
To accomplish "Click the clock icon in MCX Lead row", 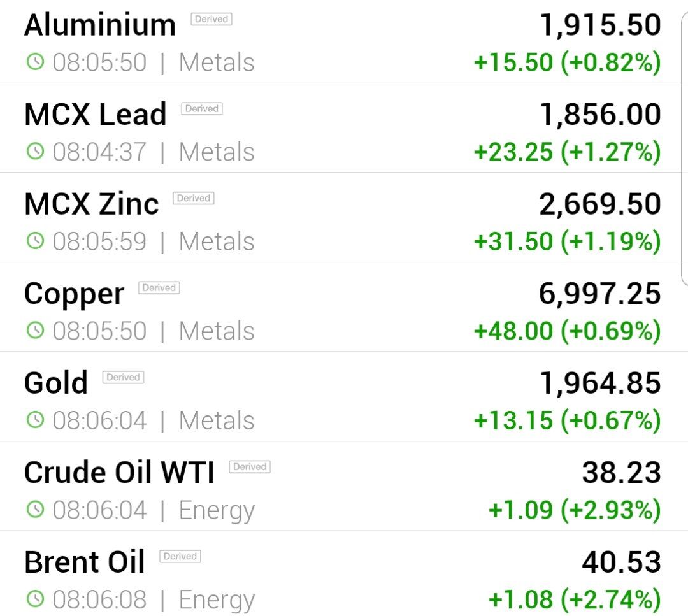I will pos(35,151).
